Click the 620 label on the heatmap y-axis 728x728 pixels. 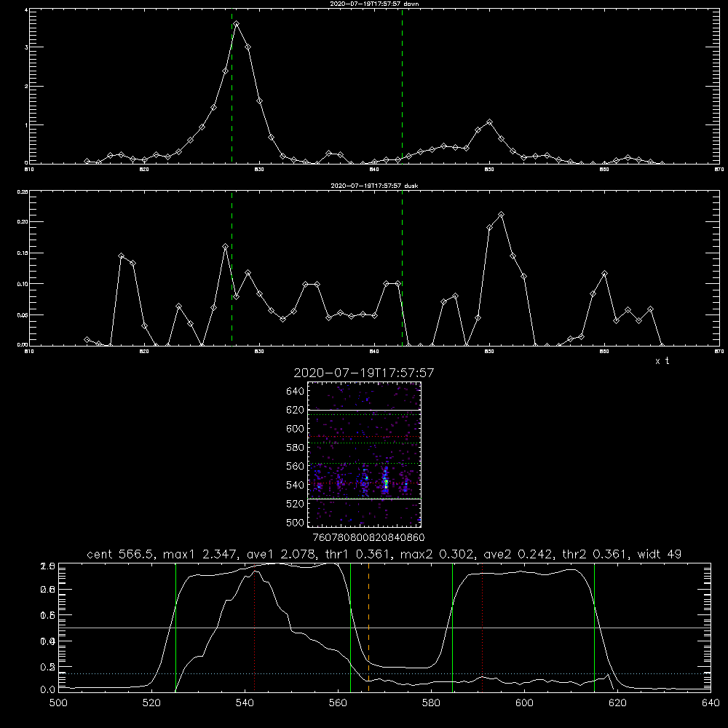[296, 410]
